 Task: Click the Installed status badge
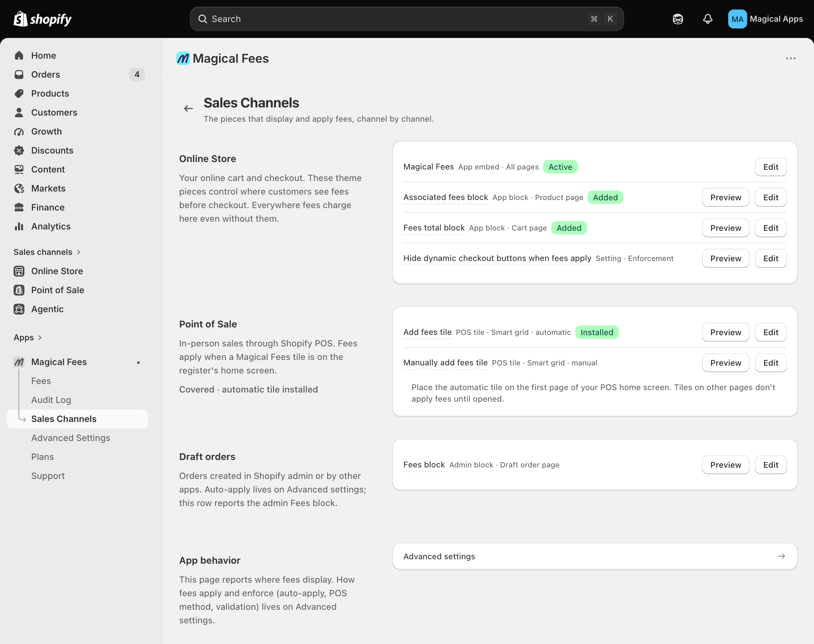[x=597, y=333]
